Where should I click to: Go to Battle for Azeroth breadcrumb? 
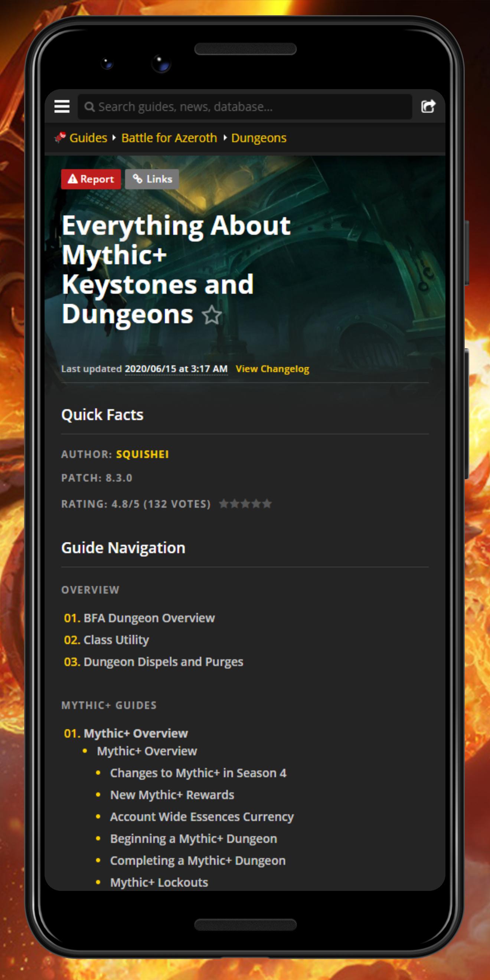(169, 138)
